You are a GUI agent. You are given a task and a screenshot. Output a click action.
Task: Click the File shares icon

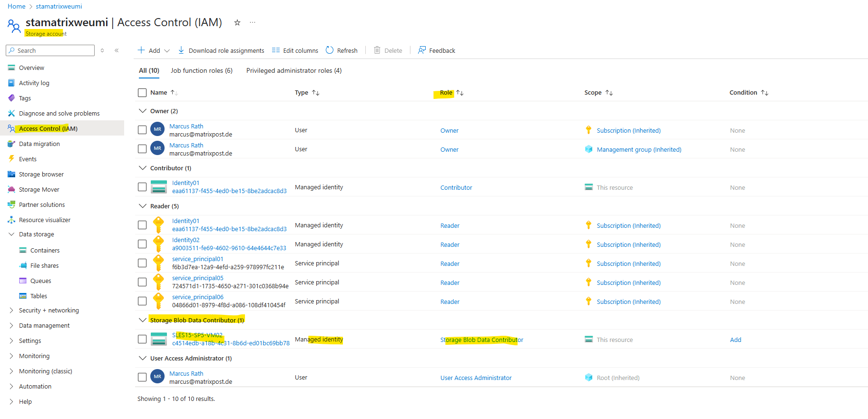click(23, 265)
